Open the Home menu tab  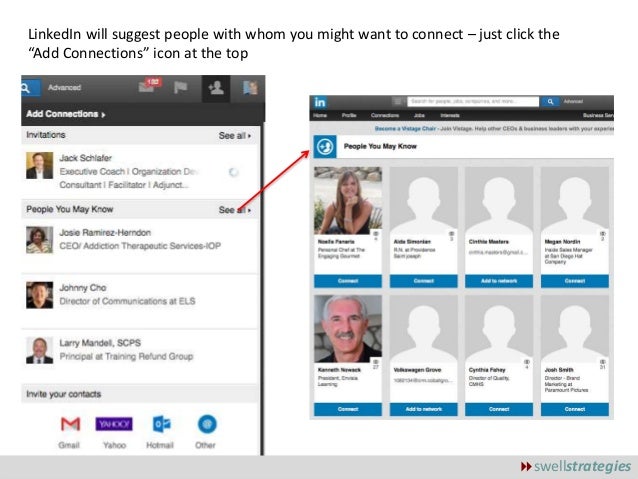(320, 116)
